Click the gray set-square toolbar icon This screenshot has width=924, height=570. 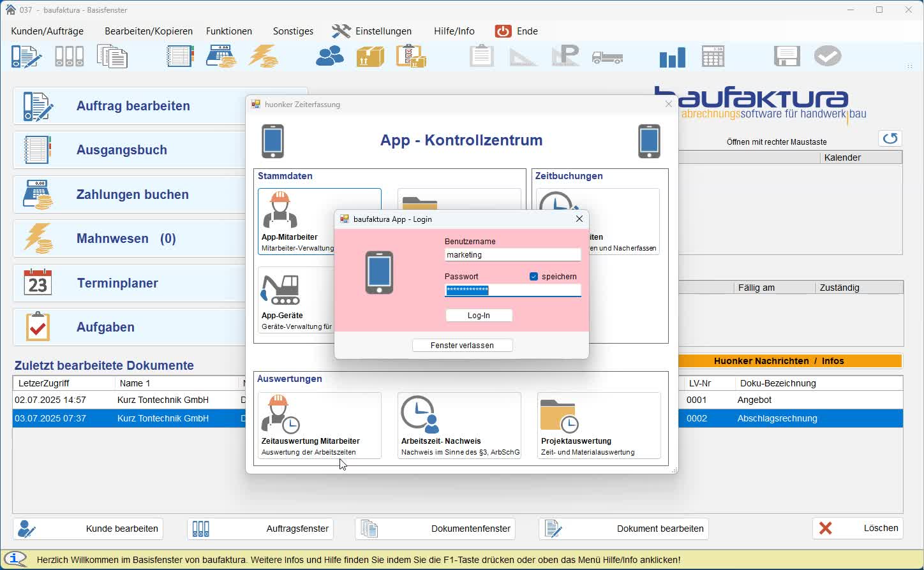click(x=523, y=57)
